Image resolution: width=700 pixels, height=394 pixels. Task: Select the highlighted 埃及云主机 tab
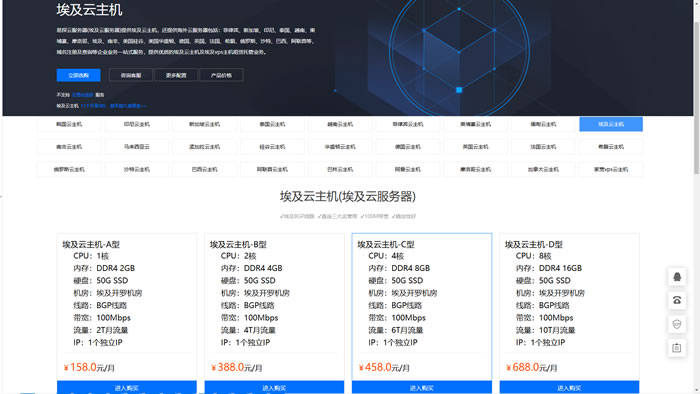[611, 124]
